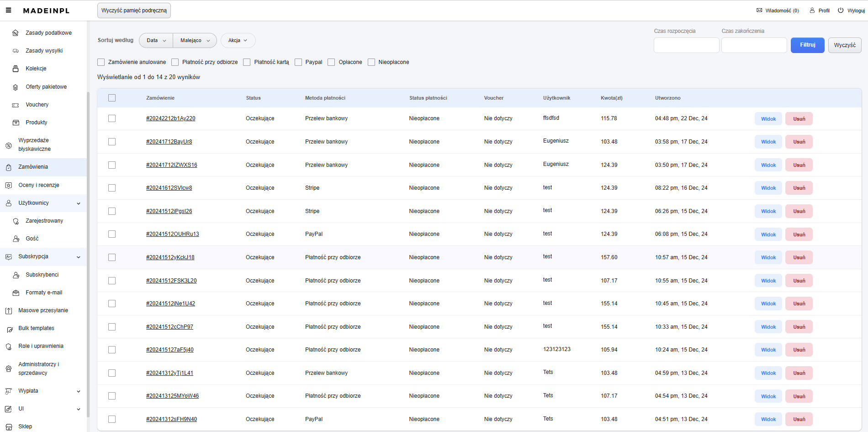Image resolution: width=868 pixels, height=432 pixels.
Task: Click the hamburger menu icon
Action: (x=8, y=10)
